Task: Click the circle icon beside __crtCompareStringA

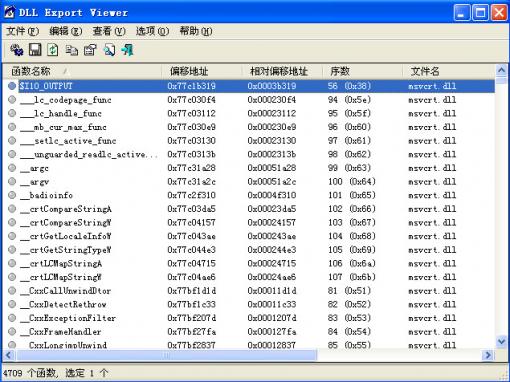Action: (x=12, y=209)
